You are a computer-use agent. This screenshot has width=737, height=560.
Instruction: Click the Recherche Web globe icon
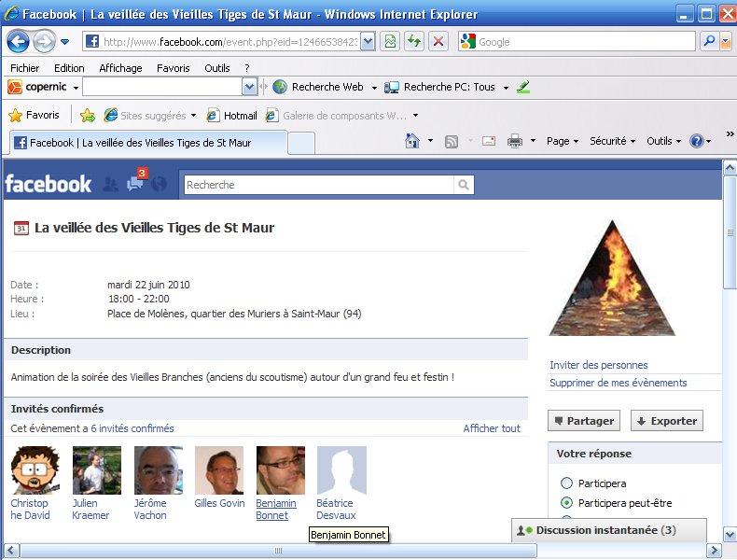click(x=280, y=87)
